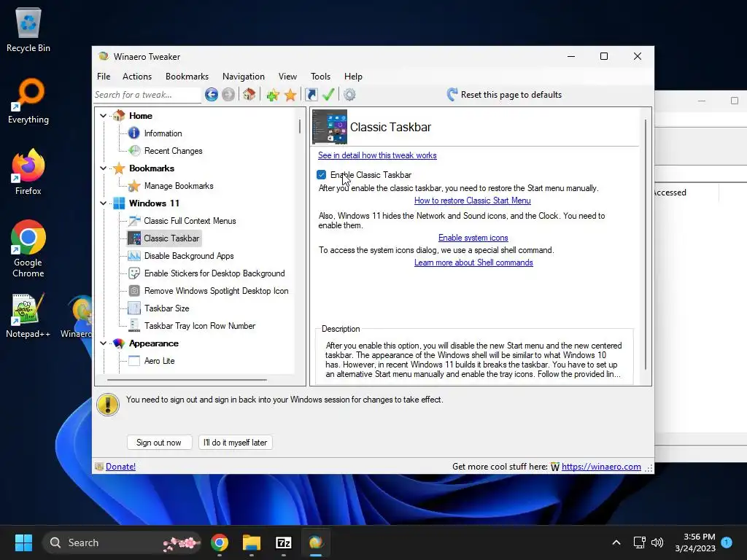The image size is (747, 560).
Task: Click the Back navigation arrow in toolbar
Action: click(x=212, y=95)
